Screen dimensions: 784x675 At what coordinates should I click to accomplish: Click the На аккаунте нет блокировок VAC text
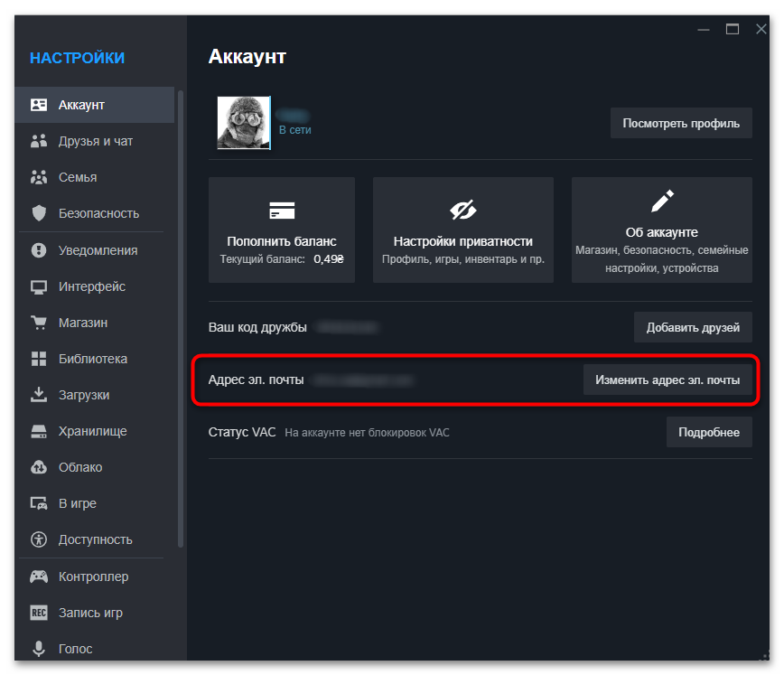click(367, 433)
